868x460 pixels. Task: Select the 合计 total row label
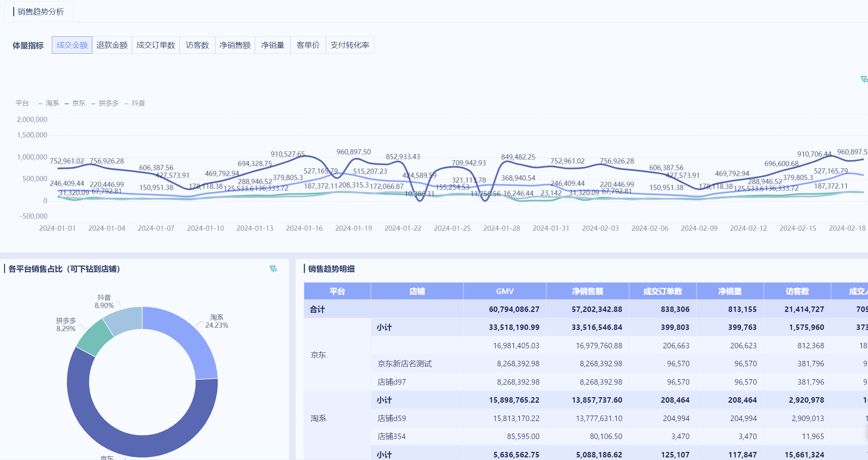pos(317,309)
